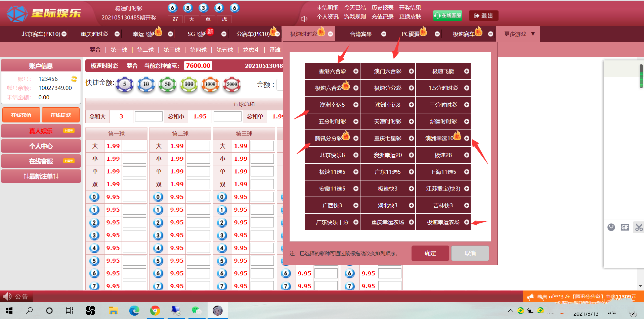Screen dimensions: 644x319
Task: Open the 个人中心 sidebar menu
Action: click(41, 146)
